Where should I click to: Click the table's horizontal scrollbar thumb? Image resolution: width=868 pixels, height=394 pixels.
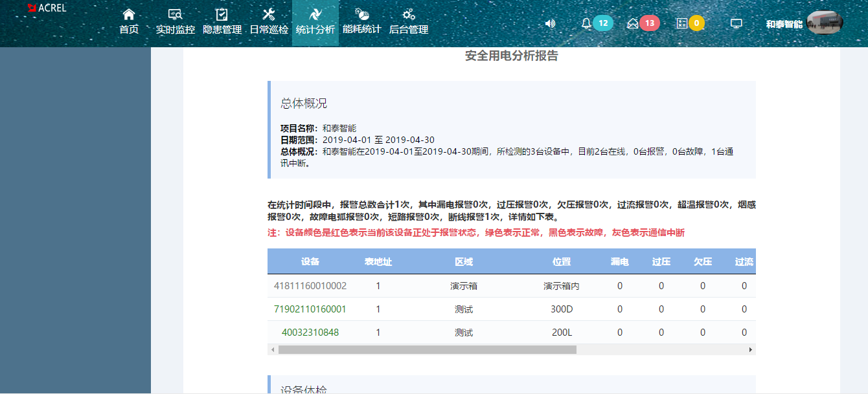pyautogui.click(x=428, y=349)
